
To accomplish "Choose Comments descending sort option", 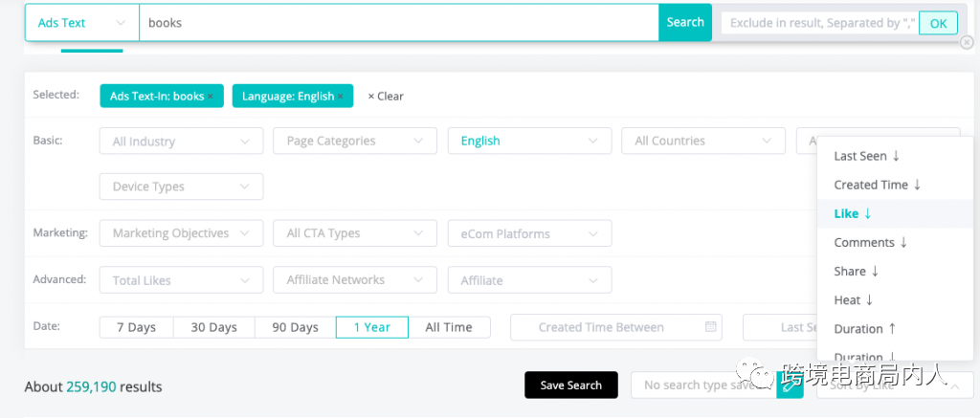I will pyautogui.click(x=870, y=242).
